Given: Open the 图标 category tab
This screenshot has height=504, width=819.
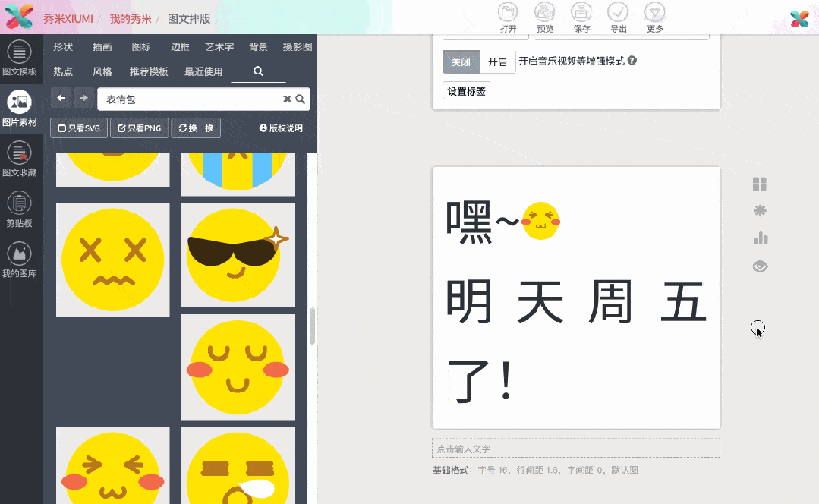Looking at the screenshot, I should click(x=141, y=46).
